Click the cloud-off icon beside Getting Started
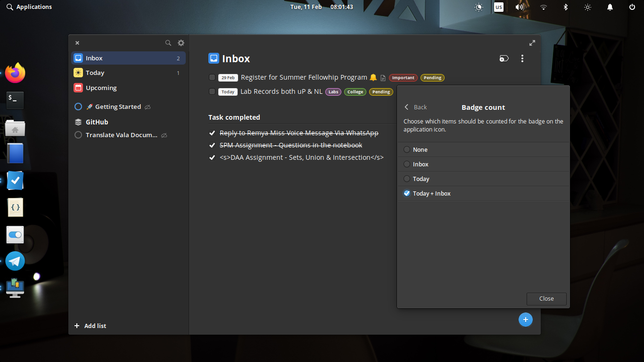 pyautogui.click(x=148, y=107)
